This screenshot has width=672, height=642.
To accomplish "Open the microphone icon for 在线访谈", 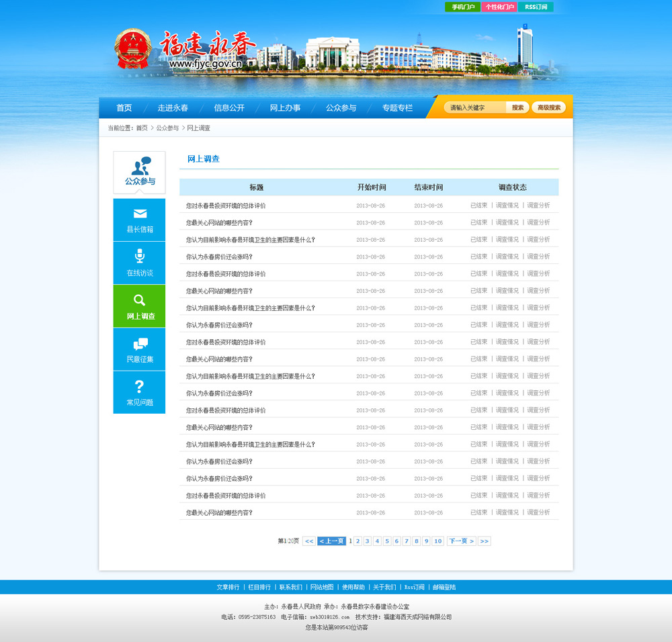I will 140,256.
